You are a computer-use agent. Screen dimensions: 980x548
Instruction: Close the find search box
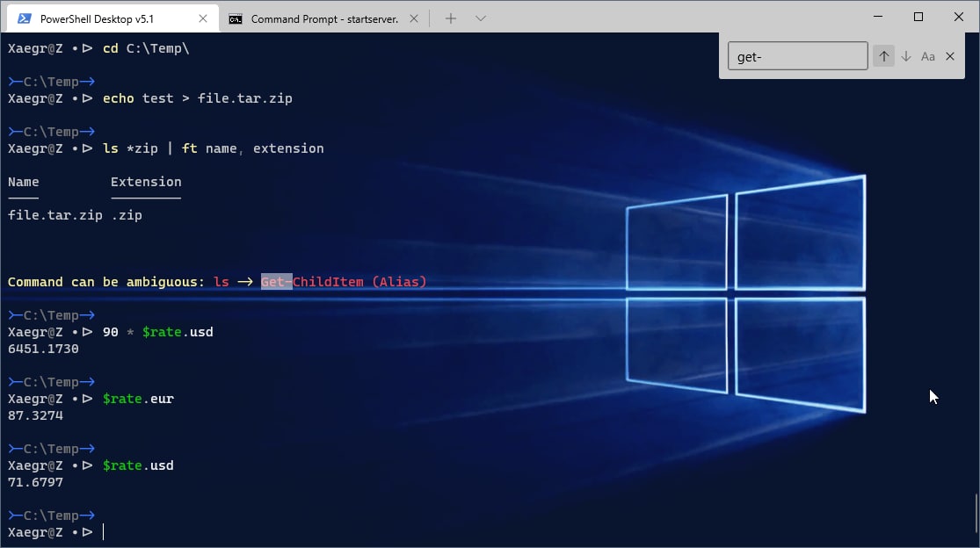[x=950, y=56]
